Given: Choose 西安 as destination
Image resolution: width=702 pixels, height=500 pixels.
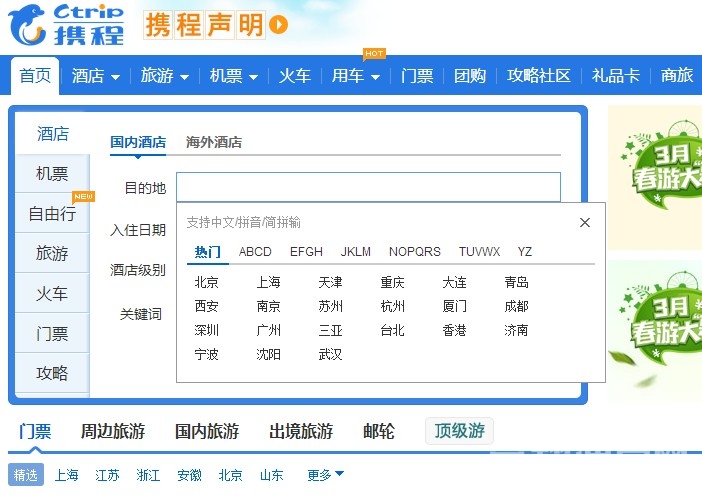Looking at the screenshot, I should pyautogui.click(x=206, y=306).
